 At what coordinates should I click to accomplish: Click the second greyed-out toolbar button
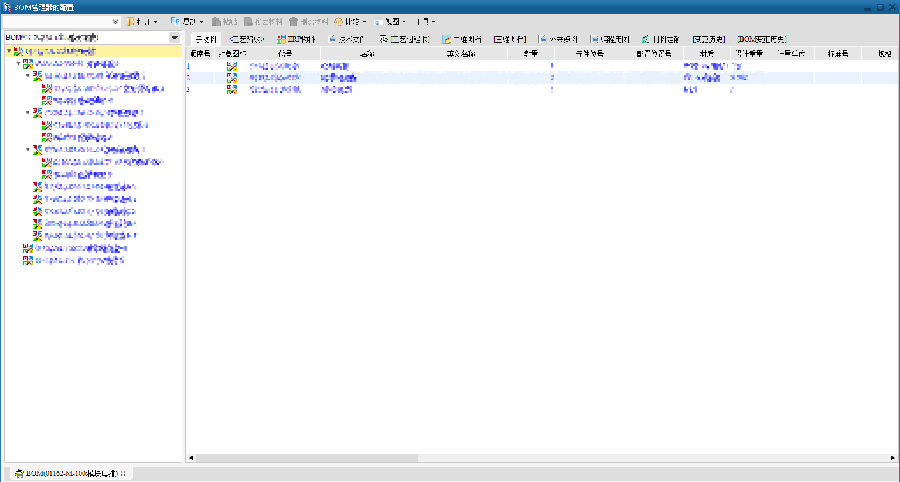[263, 22]
